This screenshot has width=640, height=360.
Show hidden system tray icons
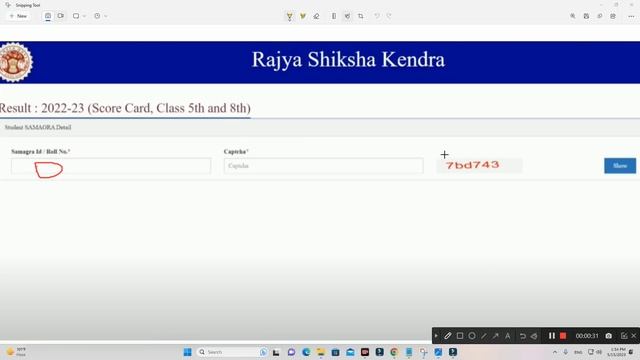[555, 352]
